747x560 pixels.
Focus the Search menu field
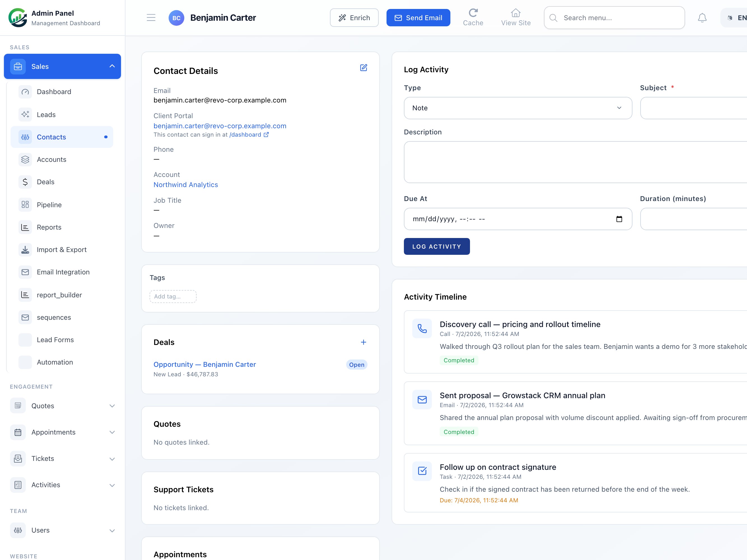point(614,18)
